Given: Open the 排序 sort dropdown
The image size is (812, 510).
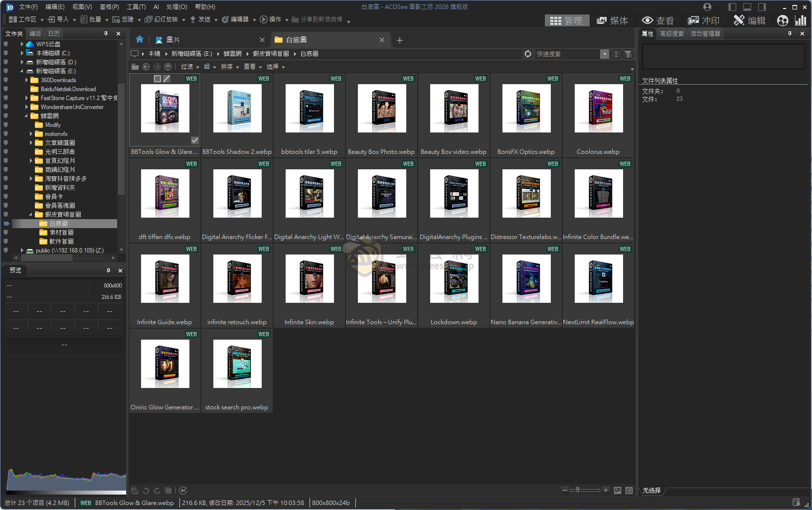Looking at the screenshot, I should [x=230, y=67].
